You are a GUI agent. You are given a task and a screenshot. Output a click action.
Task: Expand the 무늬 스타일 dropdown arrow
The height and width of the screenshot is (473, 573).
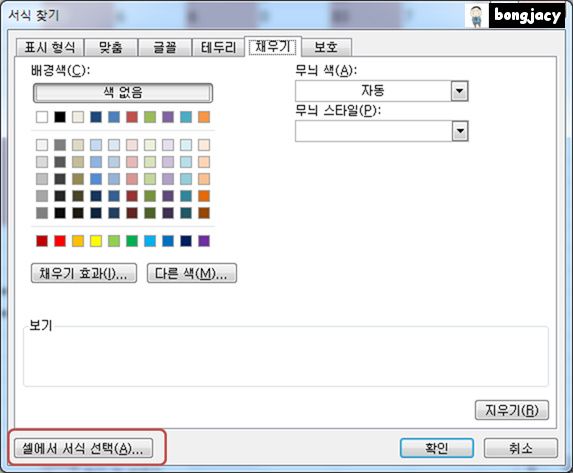(459, 131)
